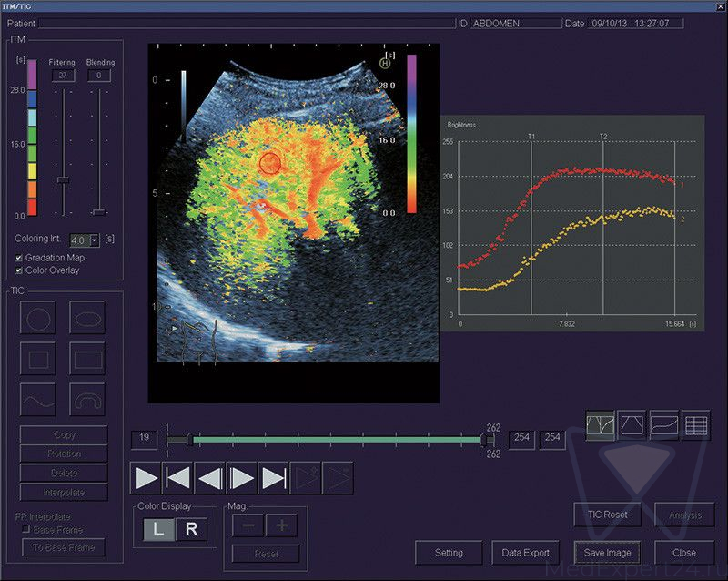Click the Setting button
This screenshot has height=581, width=728.
click(x=449, y=552)
